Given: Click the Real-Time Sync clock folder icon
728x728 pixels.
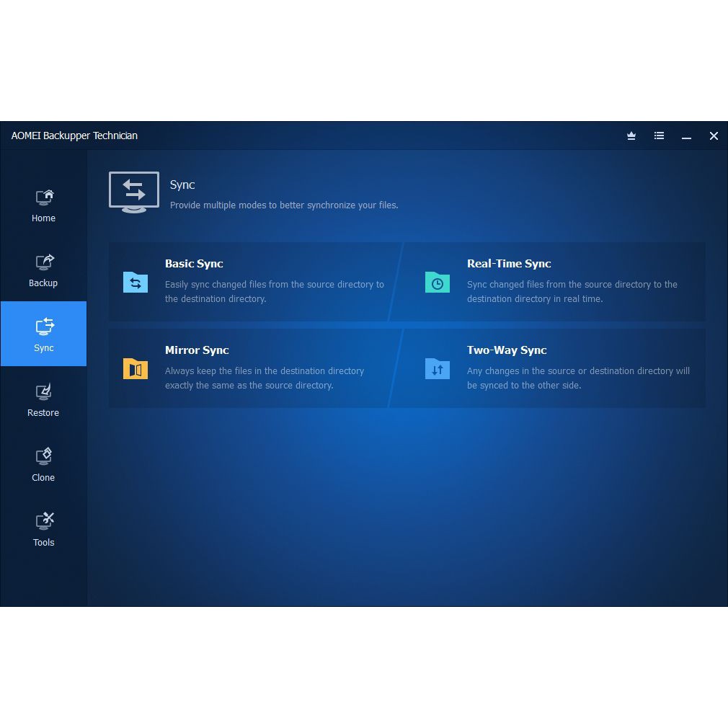Looking at the screenshot, I should [438, 283].
